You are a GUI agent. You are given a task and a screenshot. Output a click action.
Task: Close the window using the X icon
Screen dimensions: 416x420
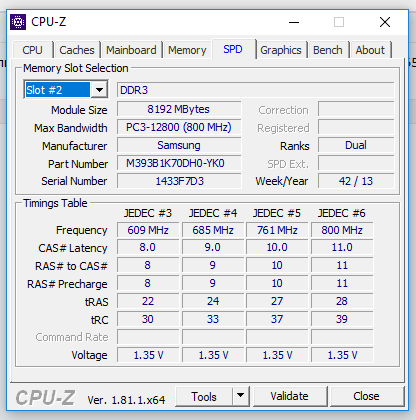[x=385, y=22]
